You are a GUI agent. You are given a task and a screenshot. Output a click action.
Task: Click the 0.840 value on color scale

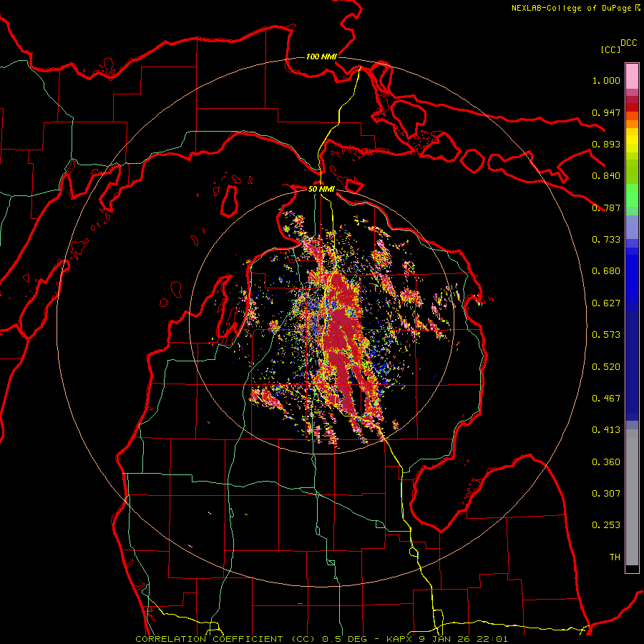[x=606, y=176]
